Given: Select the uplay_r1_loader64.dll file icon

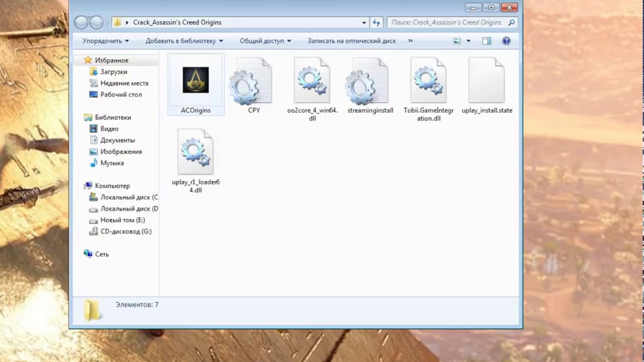Looking at the screenshot, I should [x=196, y=152].
